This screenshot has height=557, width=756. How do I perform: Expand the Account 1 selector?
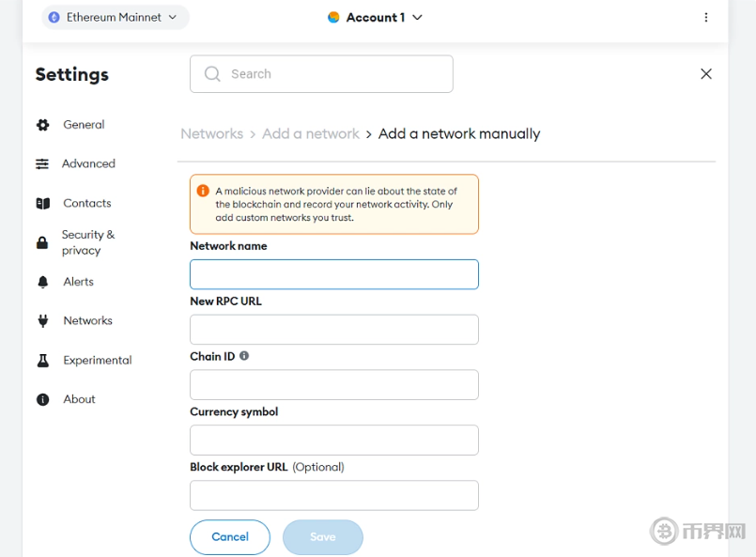point(376,17)
